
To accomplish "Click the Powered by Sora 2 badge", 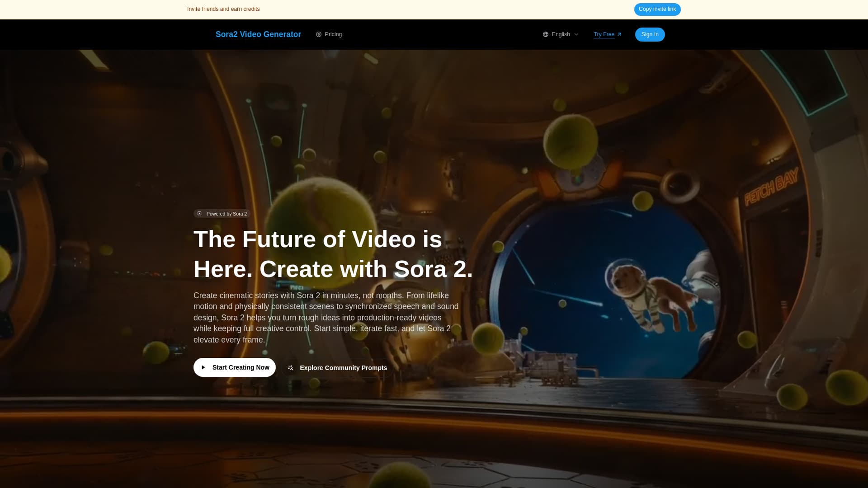I will click(x=222, y=213).
